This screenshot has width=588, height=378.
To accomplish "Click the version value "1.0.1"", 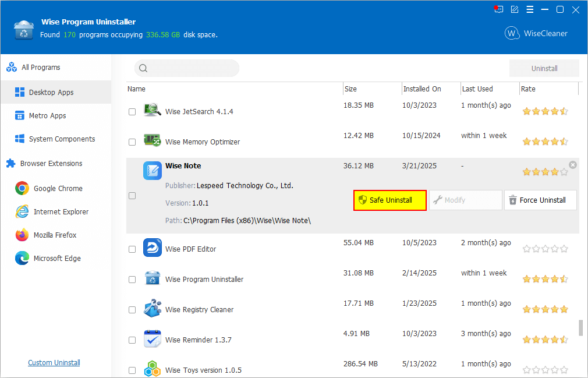I will coord(200,203).
